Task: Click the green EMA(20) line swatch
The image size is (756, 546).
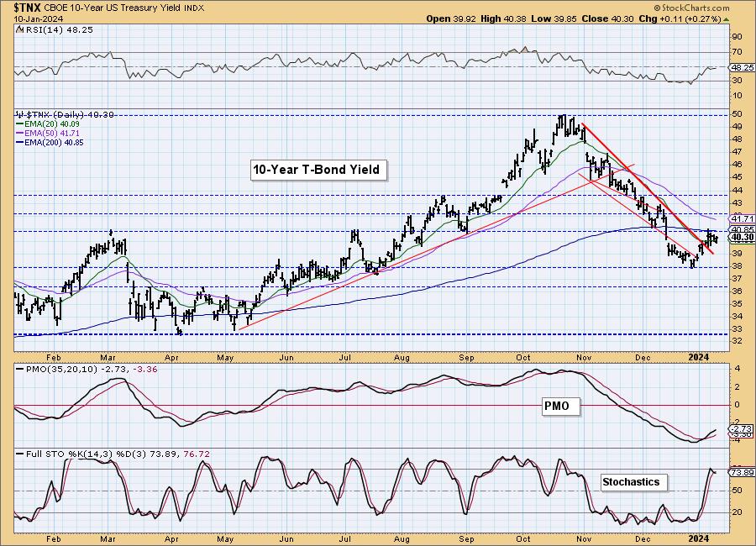Action: point(20,124)
